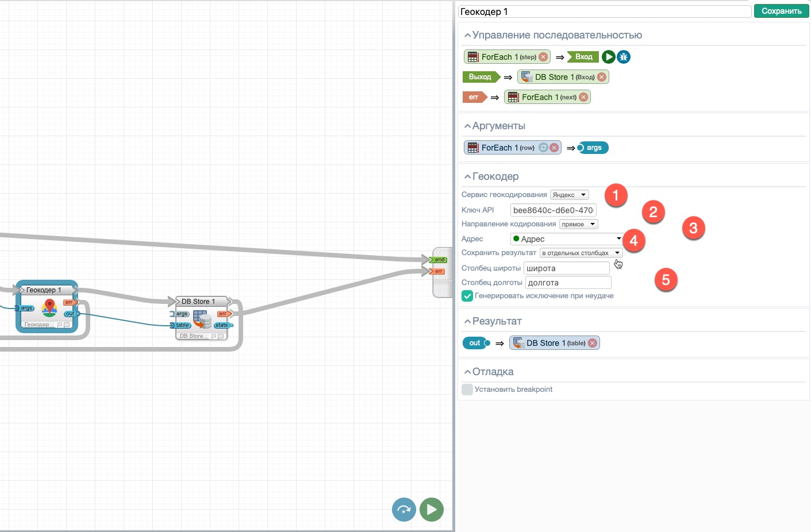This screenshot has width=811, height=532.
Task: Click the Столбец широты input field
Action: 566,268
